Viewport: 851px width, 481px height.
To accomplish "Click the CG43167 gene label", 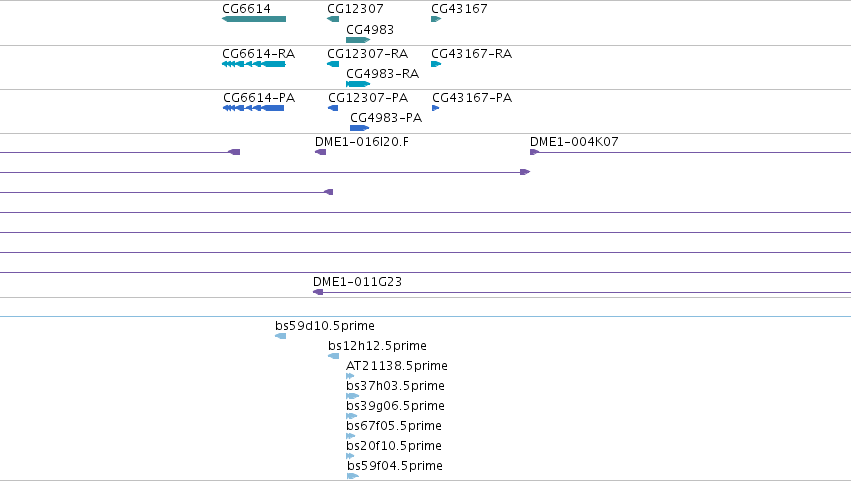I will [459, 9].
